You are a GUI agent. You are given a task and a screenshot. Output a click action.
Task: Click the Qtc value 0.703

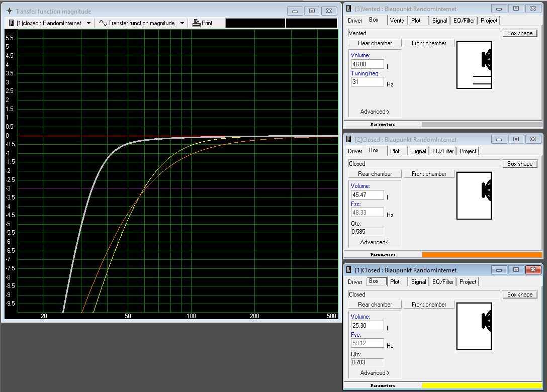(x=368, y=362)
